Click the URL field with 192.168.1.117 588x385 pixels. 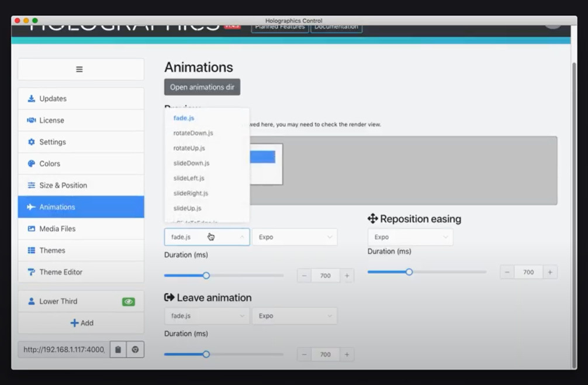(64, 350)
